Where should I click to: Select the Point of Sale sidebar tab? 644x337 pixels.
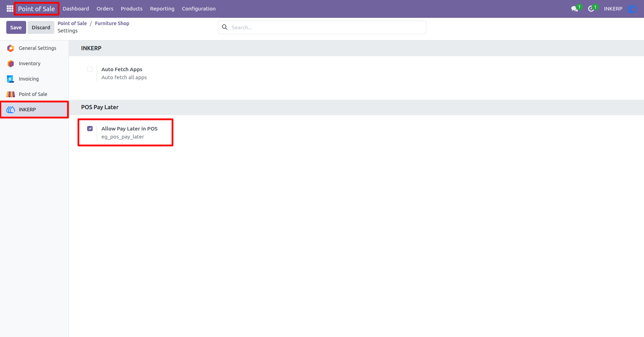tap(34, 94)
